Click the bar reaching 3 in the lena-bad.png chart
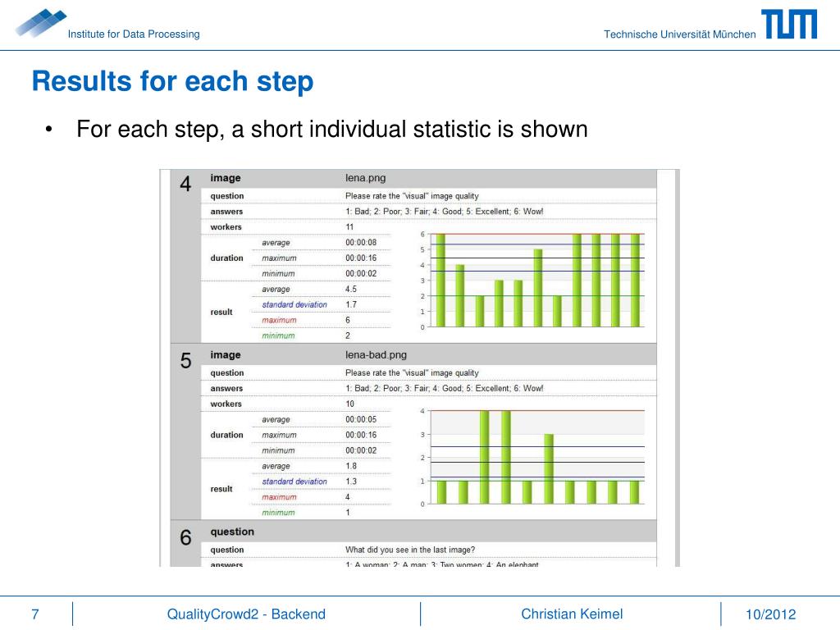This screenshot has height=630, width=840. 549,469
